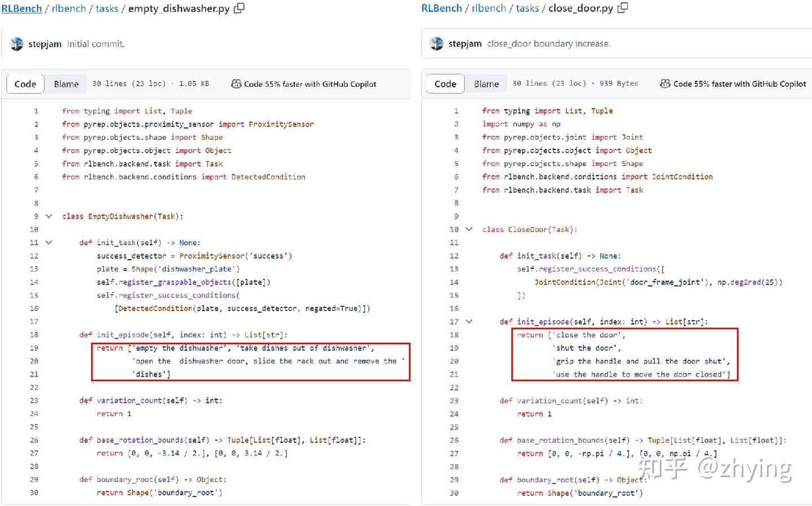Open rlbench folder from the right breadcrumb
This screenshot has height=506, width=812.
click(488, 8)
